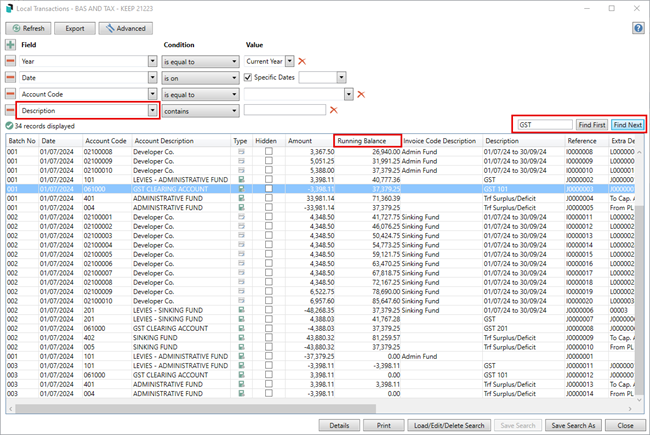Open the Account Code value dropdown

(x=349, y=95)
